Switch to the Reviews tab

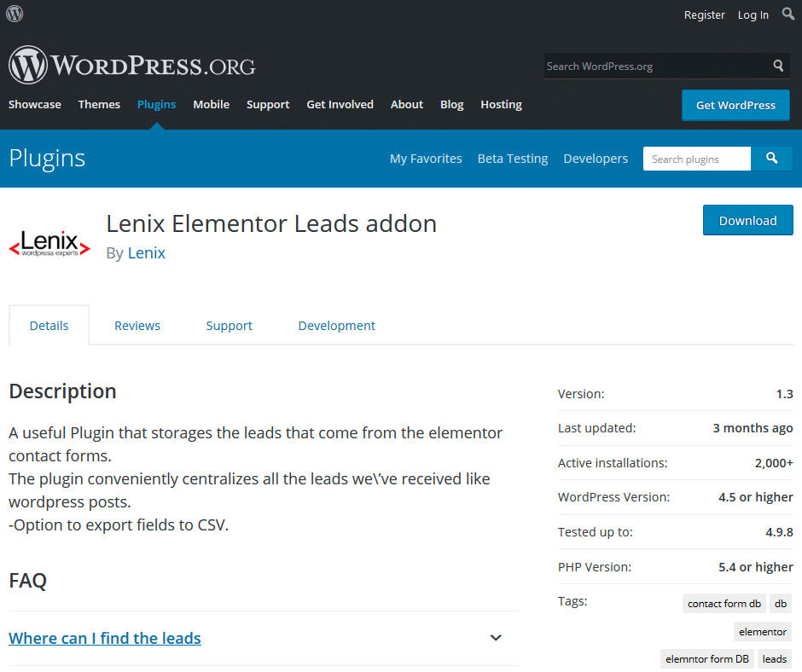coord(137,326)
